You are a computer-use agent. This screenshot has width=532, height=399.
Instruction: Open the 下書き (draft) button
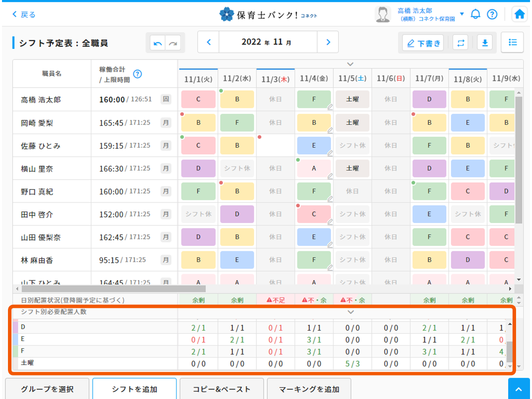click(x=423, y=43)
